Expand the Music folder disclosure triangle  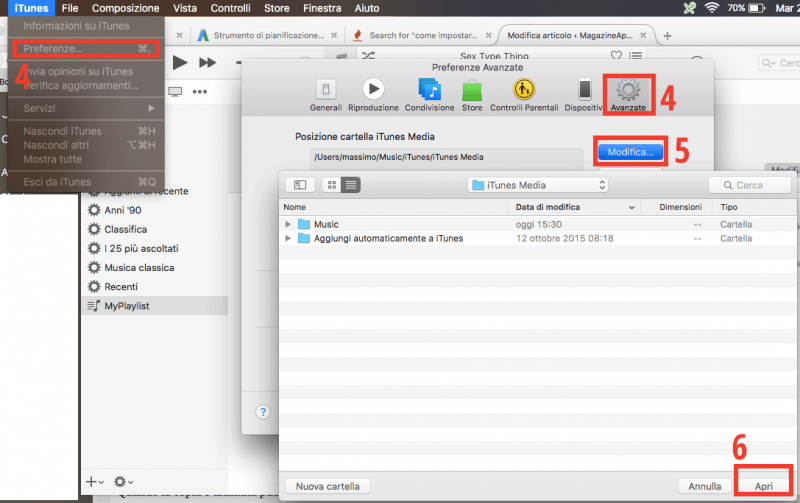pos(288,224)
